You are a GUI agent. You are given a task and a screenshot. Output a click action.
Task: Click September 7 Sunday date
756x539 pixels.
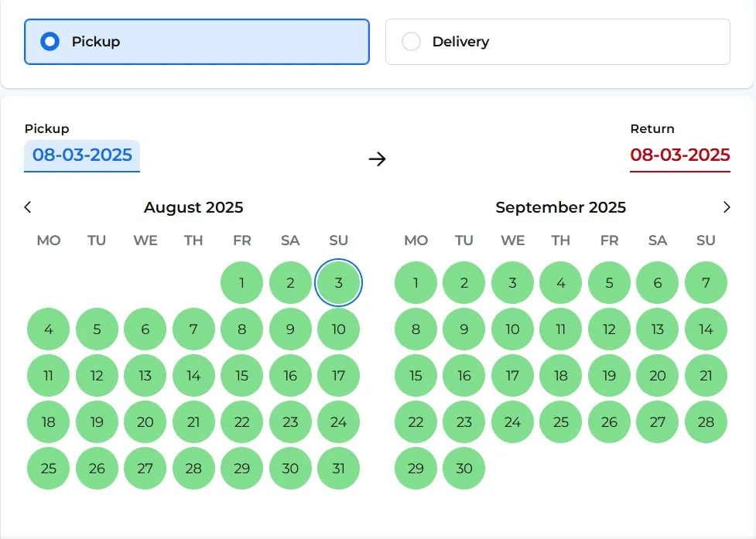pos(706,283)
